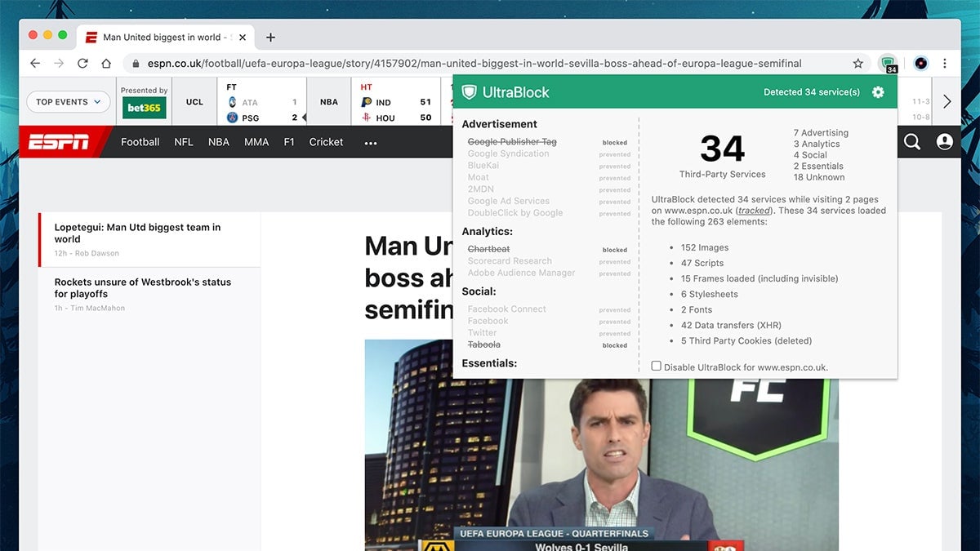Open ESPN search with the magnifier icon

[911, 141]
